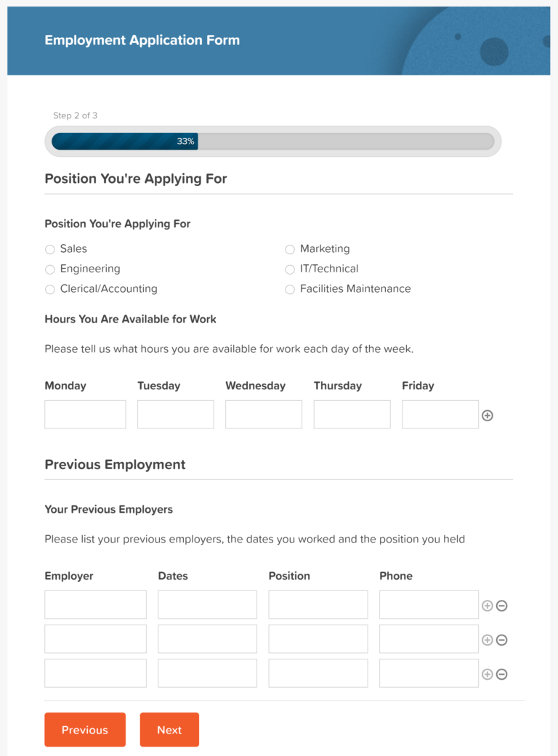558x756 pixels.
Task: Click the first Dates field
Action: click(207, 604)
